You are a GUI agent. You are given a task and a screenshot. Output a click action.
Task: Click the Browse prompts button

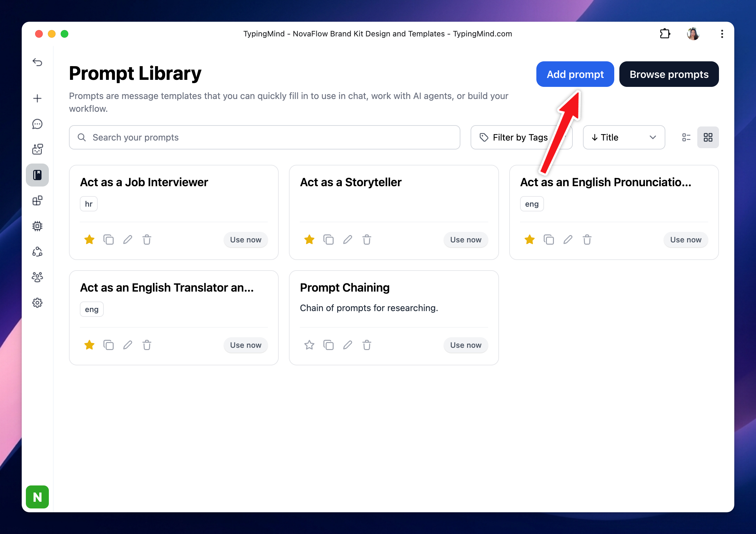(669, 74)
